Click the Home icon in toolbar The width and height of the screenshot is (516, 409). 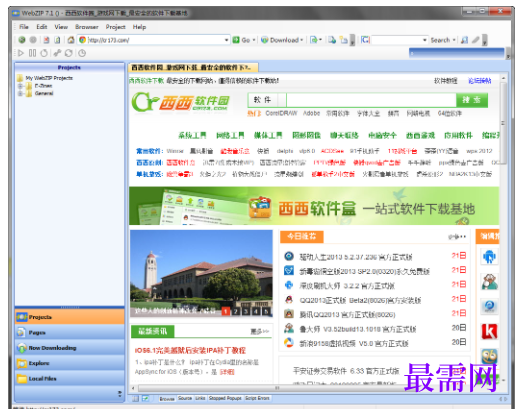71,40
